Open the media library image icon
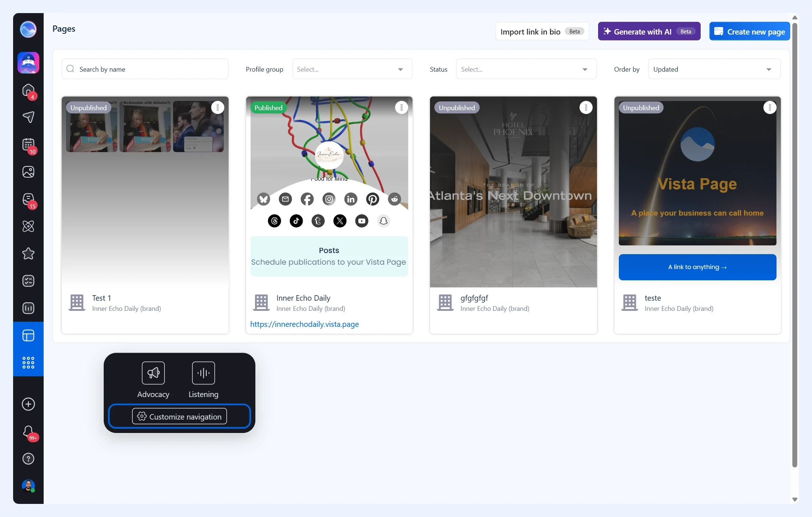812x517 pixels. [x=28, y=172]
